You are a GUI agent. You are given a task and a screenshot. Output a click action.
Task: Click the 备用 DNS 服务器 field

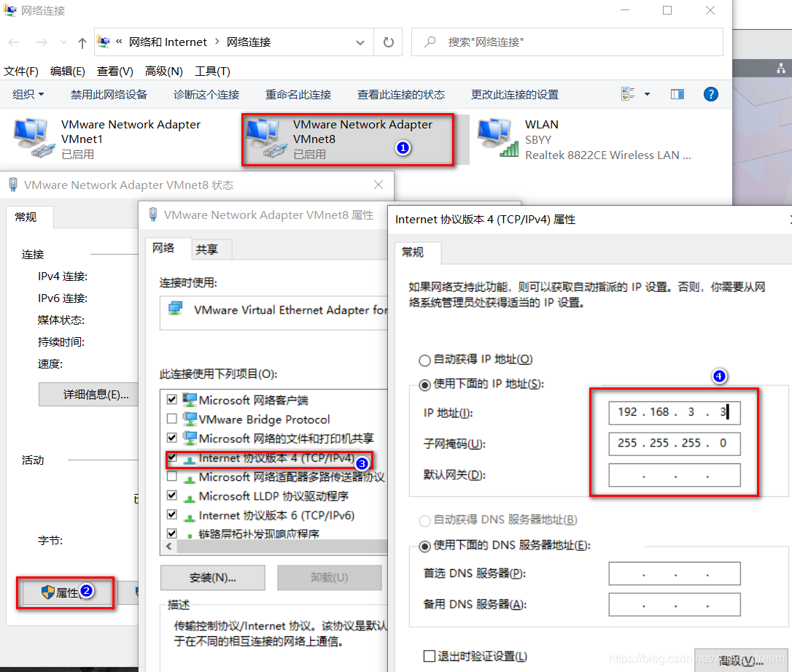675,604
